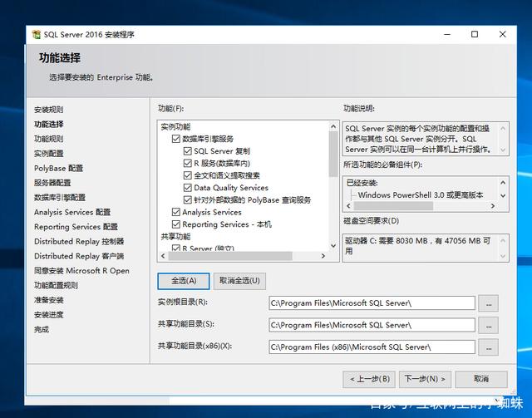Click feature list vertical scrollbar thumb
Viewport: 532px width, 418px height.
point(333,155)
